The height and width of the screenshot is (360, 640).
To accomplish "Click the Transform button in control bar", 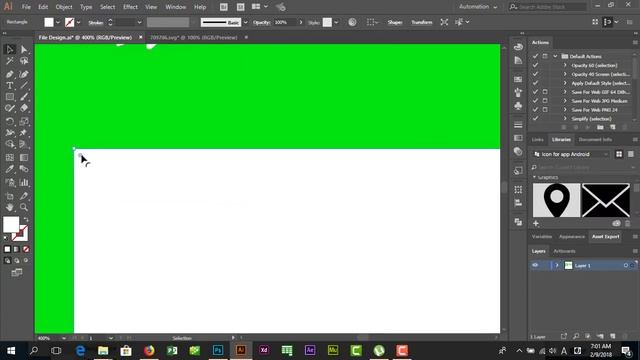I will pyautogui.click(x=422, y=22).
